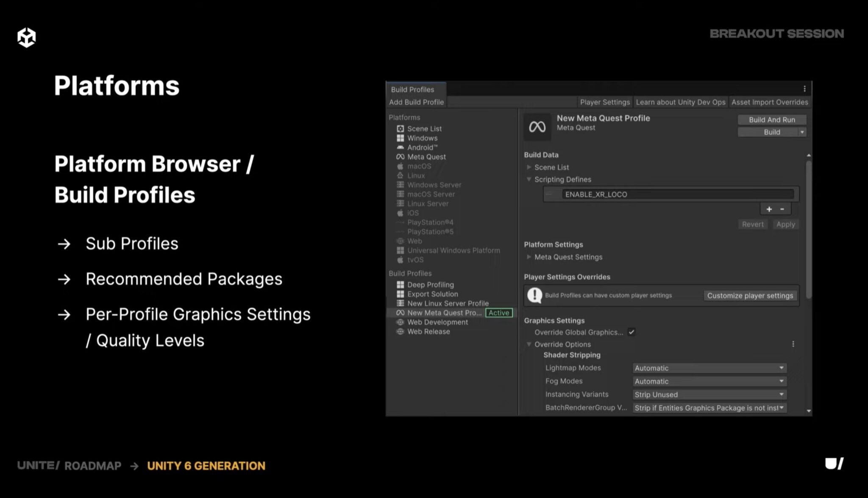This screenshot has height=498, width=868.
Task: Click Customize player settings button
Action: (750, 295)
